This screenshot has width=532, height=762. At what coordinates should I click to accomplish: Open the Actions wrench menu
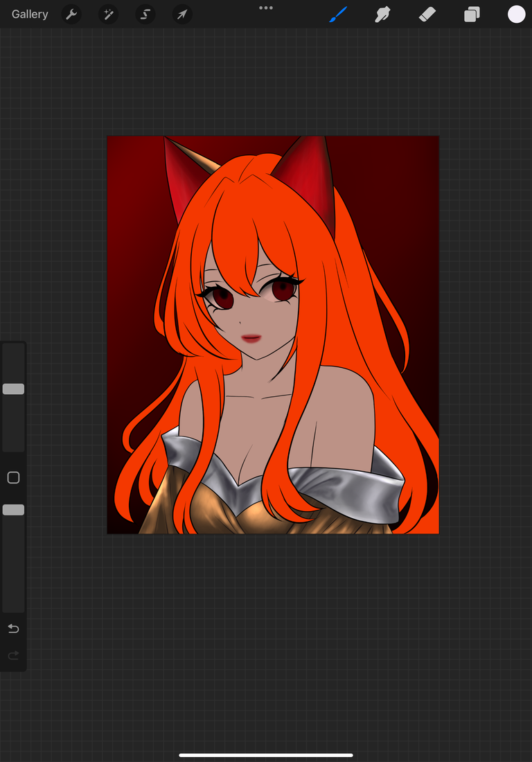[71, 15]
